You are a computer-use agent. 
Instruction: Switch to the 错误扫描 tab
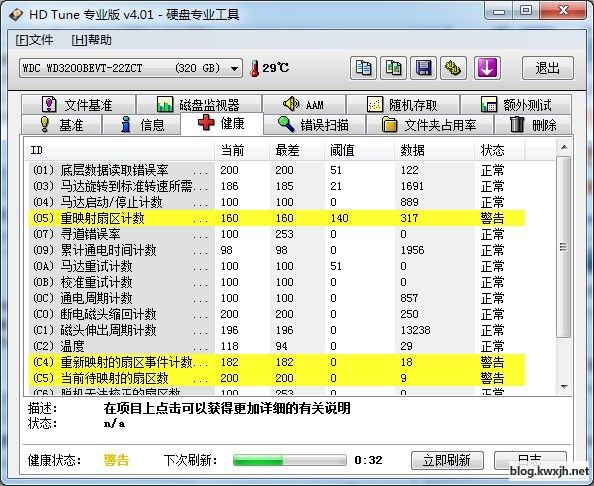click(314, 124)
